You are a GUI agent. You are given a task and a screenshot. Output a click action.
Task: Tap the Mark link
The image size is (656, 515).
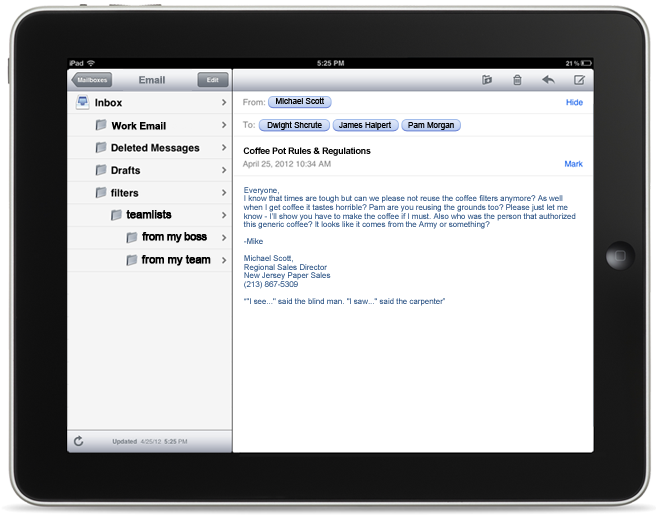pos(573,164)
